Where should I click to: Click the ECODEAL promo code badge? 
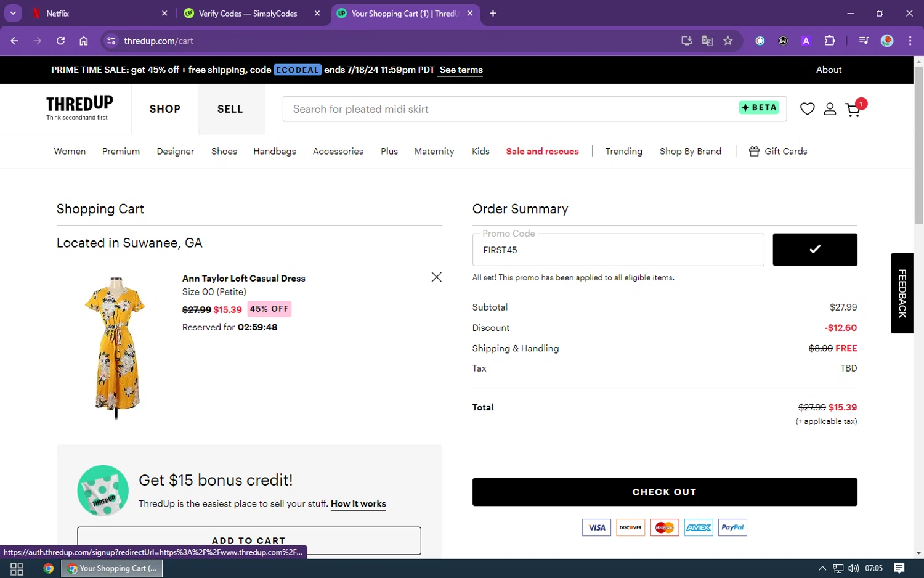298,70
